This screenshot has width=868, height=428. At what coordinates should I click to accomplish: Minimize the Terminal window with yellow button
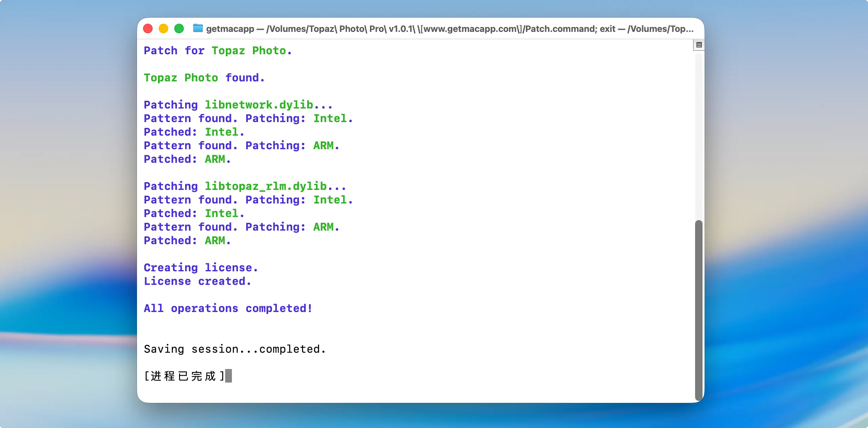tap(163, 28)
